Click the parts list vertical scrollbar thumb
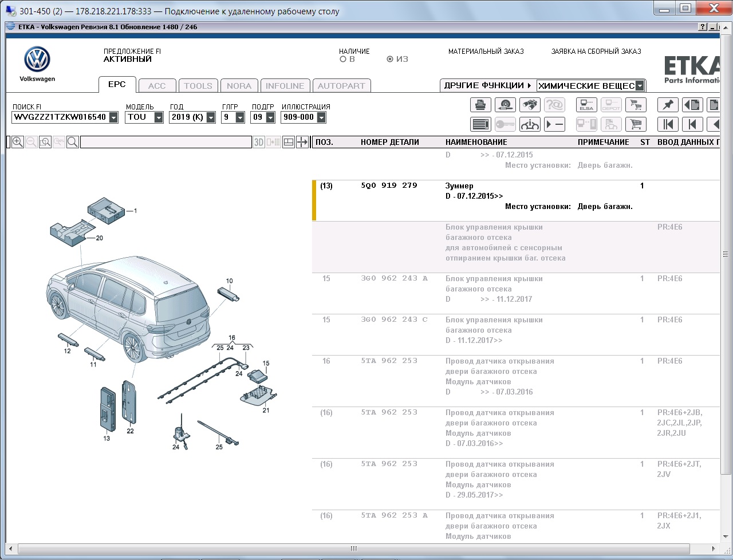The width and height of the screenshot is (733, 560). pos(726,254)
